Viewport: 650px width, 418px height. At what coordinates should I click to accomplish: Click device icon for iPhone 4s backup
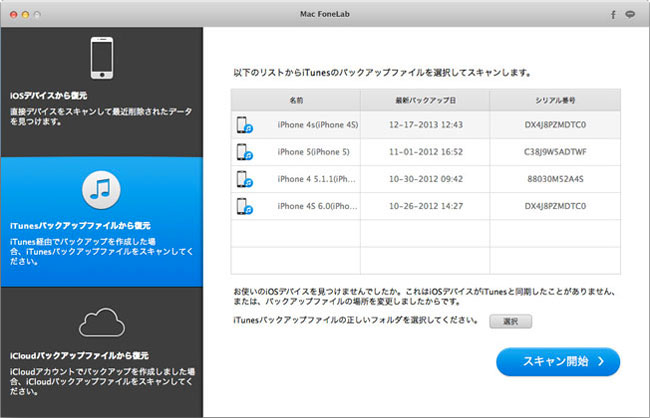[245, 125]
